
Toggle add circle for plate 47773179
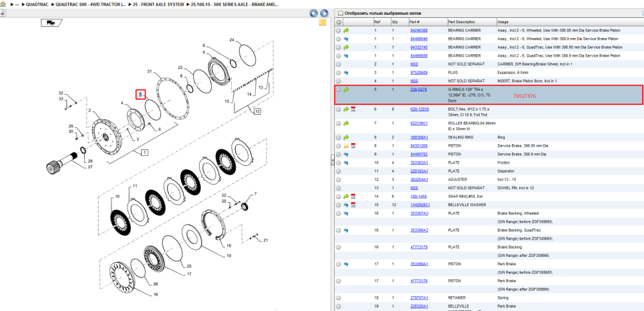point(339,247)
